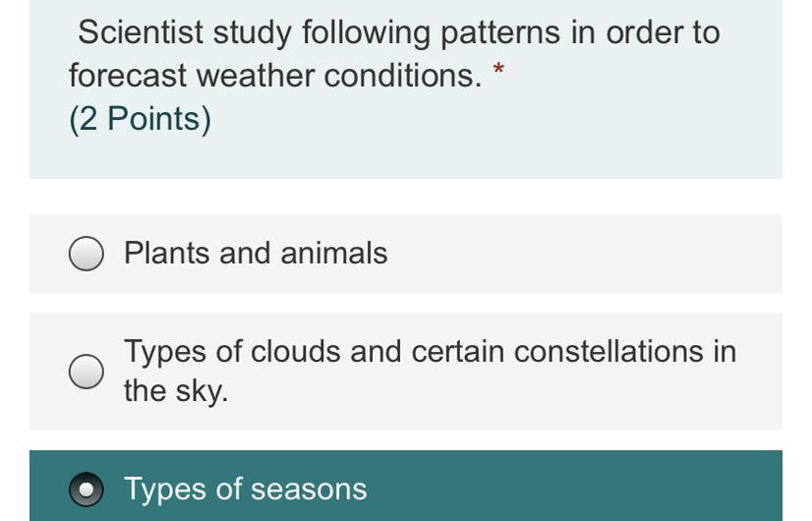Viewport: 812px width, 521px height.
Task: Click the word "Plants" in the first option
Action: pyautogui.click(x=167, y=254)
